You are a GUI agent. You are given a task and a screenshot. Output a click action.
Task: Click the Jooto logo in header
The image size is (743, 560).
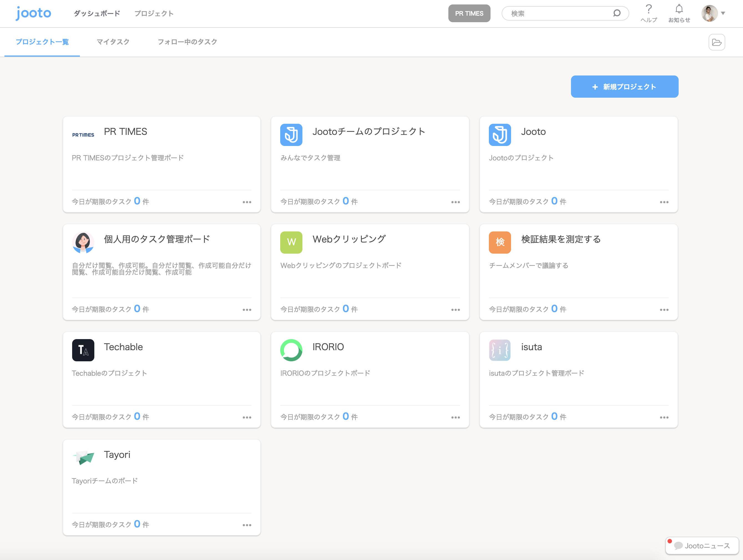[34, 13]
